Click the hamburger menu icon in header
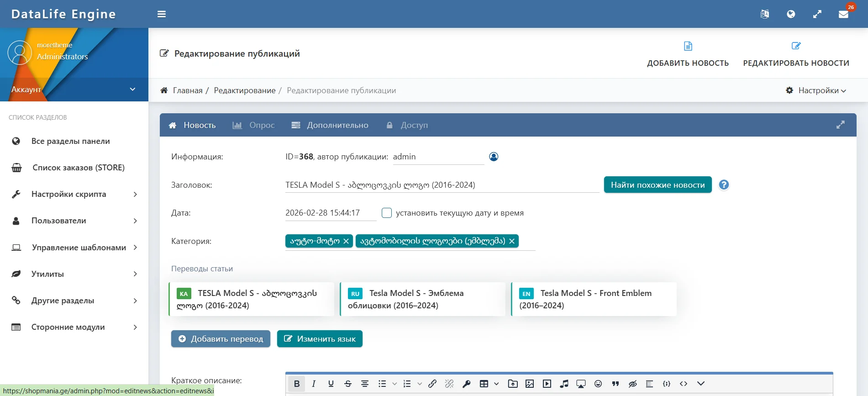The width and height of the screenshot is (868, 396). pos(161,14)
